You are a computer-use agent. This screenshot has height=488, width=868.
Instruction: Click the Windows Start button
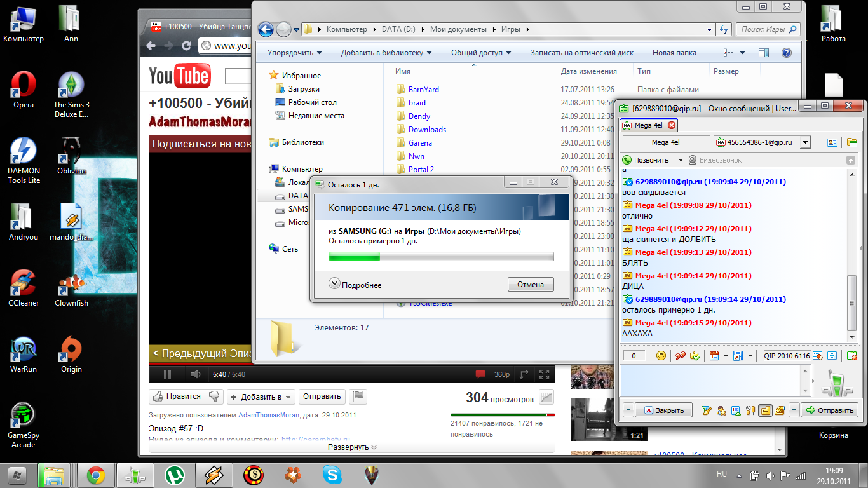pyautogui.click(x=16, y=475)
